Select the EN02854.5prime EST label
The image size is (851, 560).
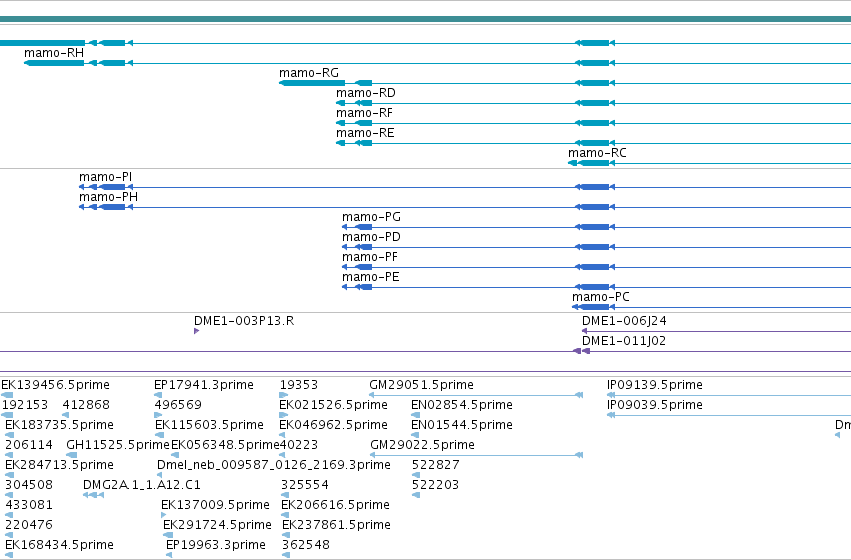pos(462,405)
